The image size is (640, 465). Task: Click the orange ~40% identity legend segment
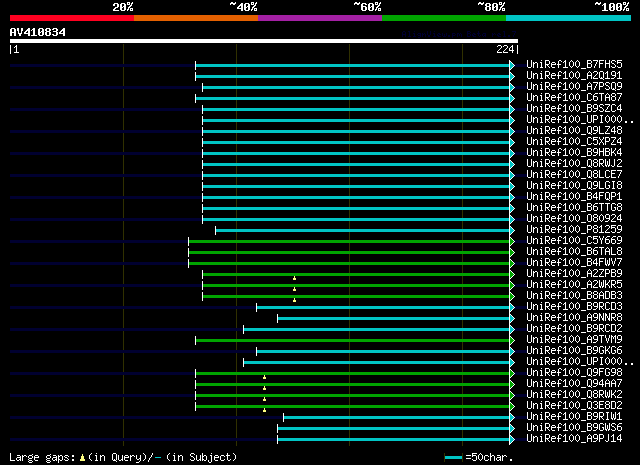click(x=196, y=18)
